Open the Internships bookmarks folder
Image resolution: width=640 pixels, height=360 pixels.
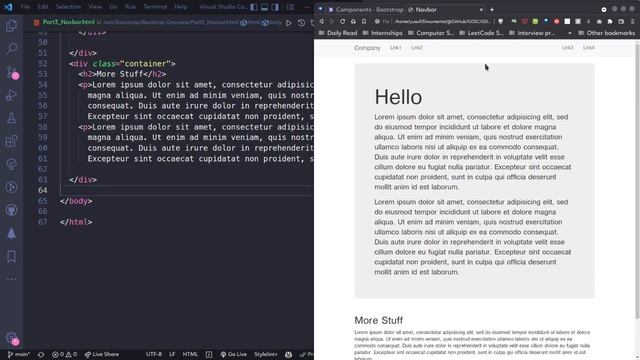tap(382, 33)
